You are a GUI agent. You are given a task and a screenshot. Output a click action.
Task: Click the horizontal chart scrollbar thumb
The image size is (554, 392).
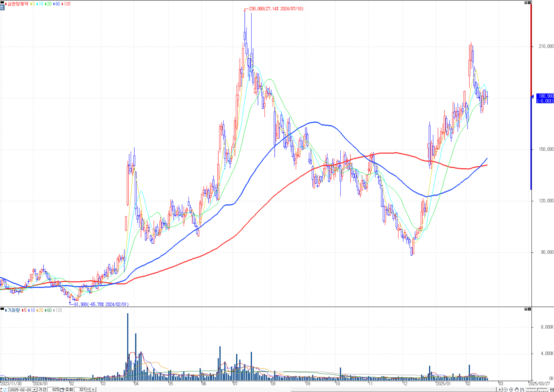394,390
